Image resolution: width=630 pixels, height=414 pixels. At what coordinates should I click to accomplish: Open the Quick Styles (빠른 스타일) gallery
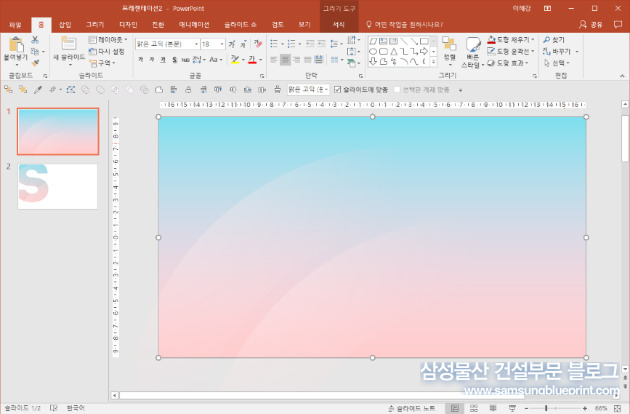(472, 53)
